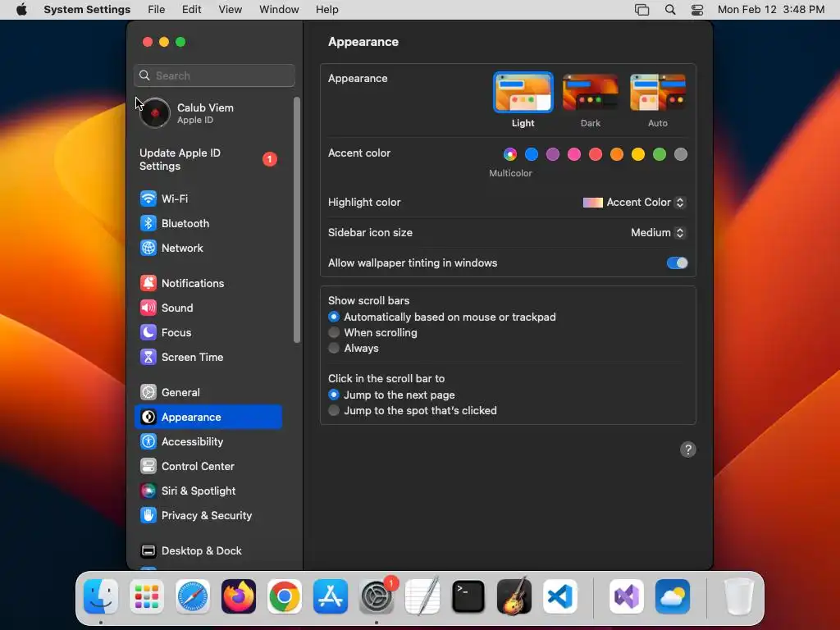840x630 pixels.
Task: Launch Firefox from the Dock
Action: [239, 596]
